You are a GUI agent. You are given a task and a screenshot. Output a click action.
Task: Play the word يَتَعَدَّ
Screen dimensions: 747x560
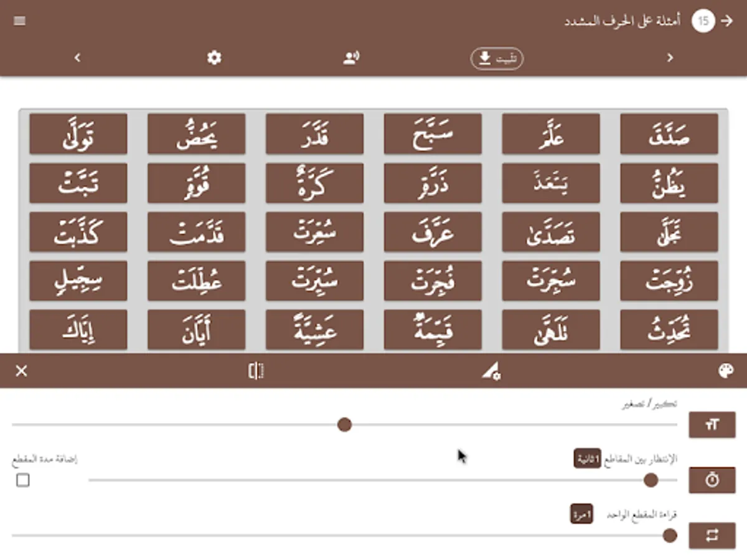(551, 183)
